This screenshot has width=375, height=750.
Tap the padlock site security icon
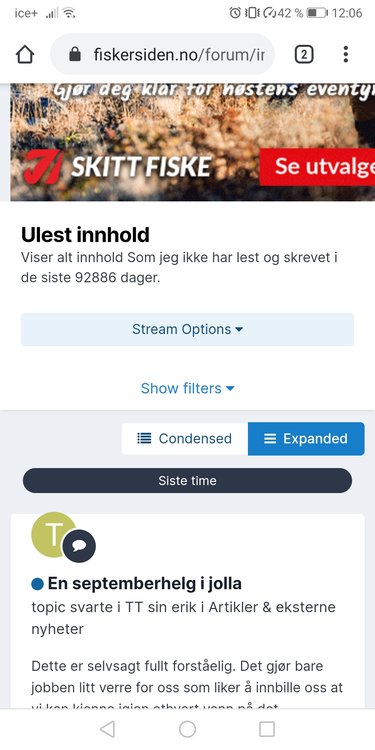pos(75,55)
